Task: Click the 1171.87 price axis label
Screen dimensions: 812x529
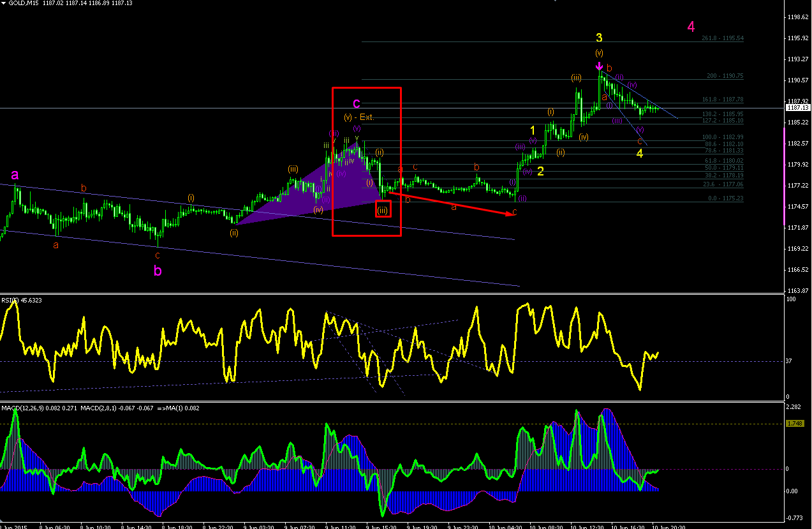Action: coord(797,228)
